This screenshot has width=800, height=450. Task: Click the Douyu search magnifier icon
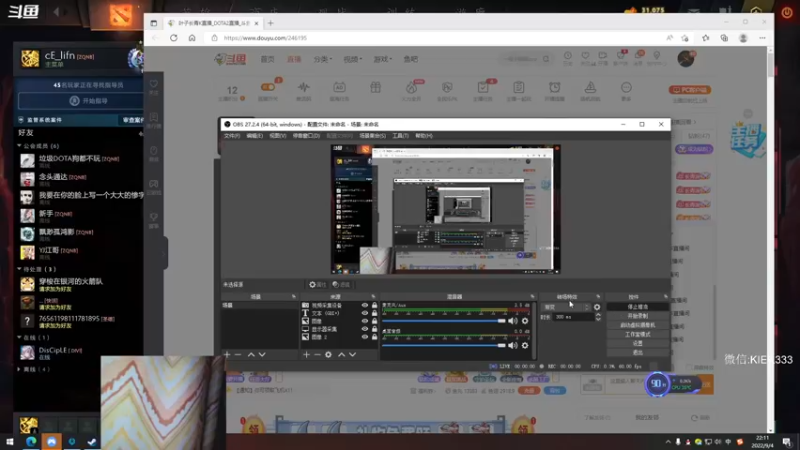point(546,59)
